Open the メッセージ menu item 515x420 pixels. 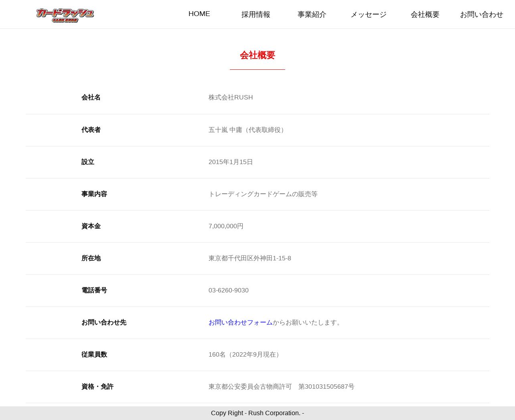pyautogui.click(x=369, y=14)
